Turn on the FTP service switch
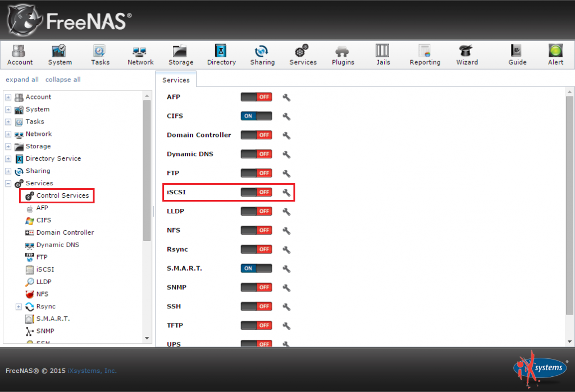 (256, 173)
